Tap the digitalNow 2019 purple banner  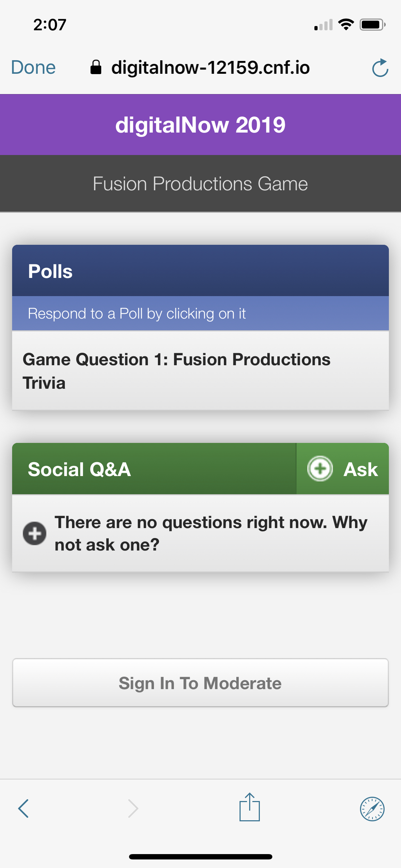tap(200, 125)
